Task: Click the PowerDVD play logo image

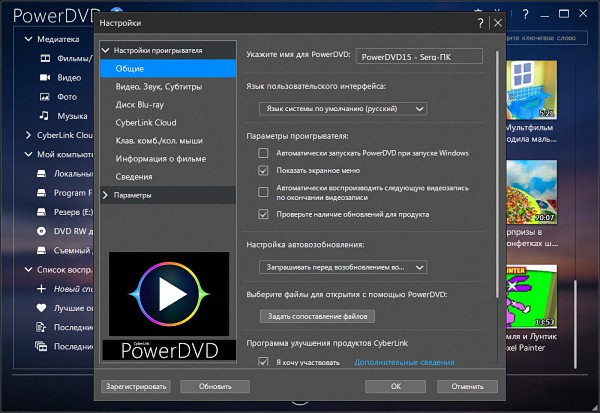Action: (x=169, y=294)
